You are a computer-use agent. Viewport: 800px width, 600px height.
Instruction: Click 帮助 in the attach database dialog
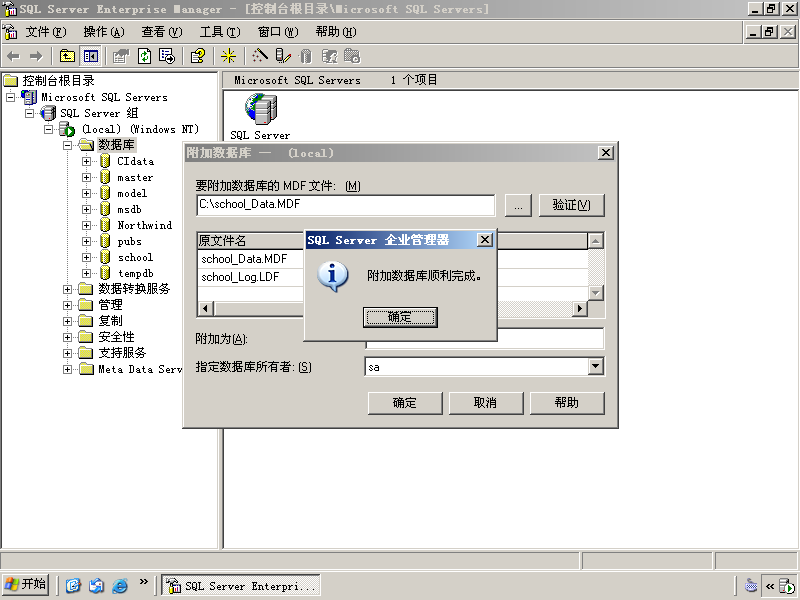coord(567,403)
